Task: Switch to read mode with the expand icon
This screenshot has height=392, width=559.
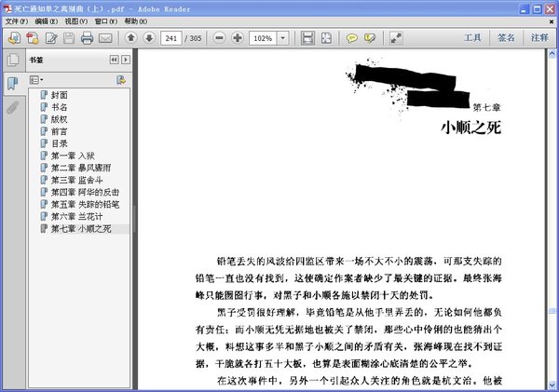Action: tap(396, 38)
